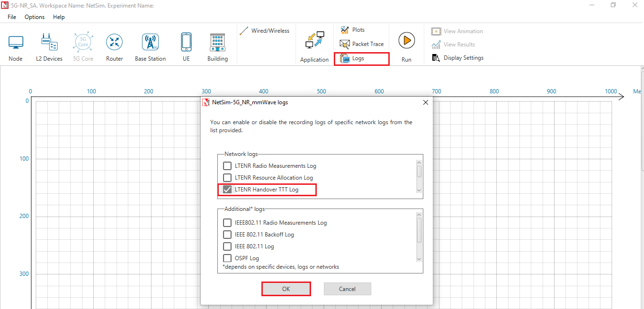This screenshot has height=309, width=644.
Task: Click the up arrow of main canvas scrollbar
Action: pyautogui.click(x=642, y=70)
